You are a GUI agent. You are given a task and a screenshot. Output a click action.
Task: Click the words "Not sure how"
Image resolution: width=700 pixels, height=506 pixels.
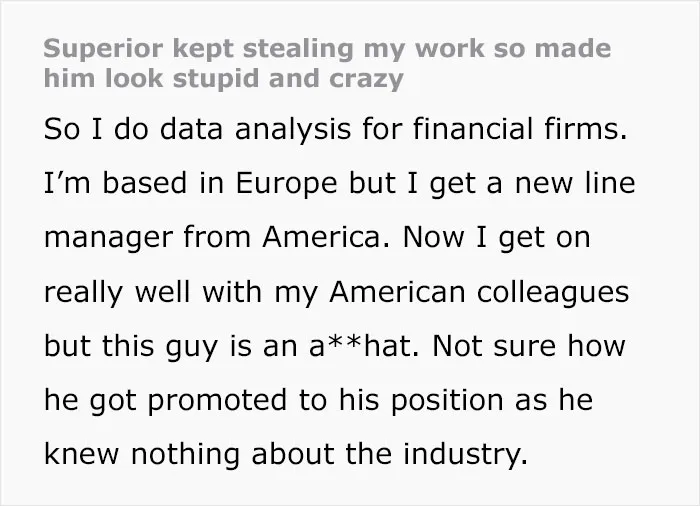coord(529,346)
